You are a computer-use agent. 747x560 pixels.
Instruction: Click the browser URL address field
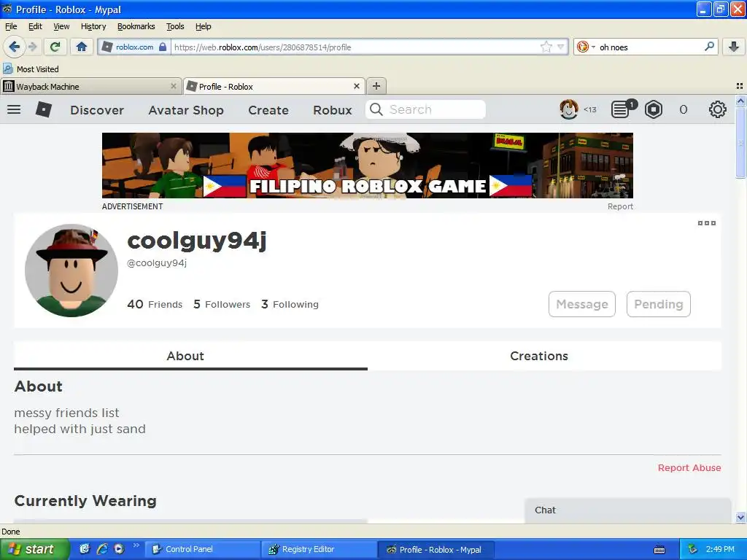[356, 47]
